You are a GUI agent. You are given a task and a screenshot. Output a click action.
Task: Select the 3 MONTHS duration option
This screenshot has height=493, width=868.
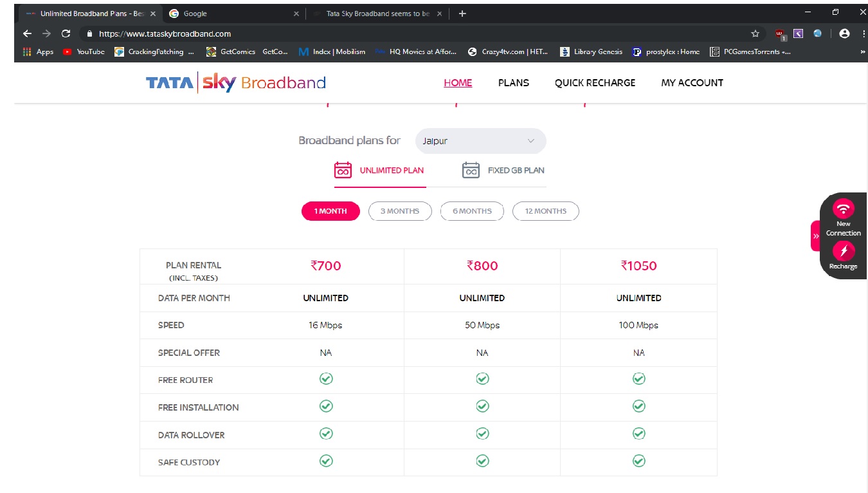(x=399, y=211)
